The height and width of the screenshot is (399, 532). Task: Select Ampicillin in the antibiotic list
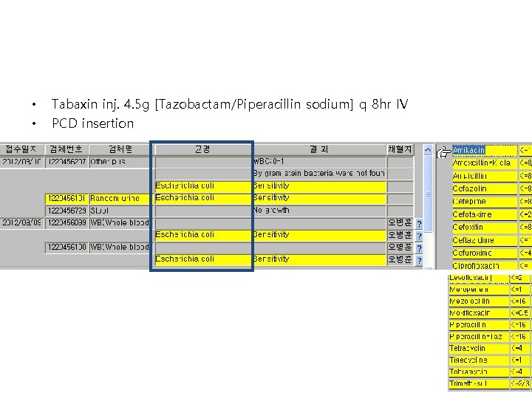tap(485, 176)
